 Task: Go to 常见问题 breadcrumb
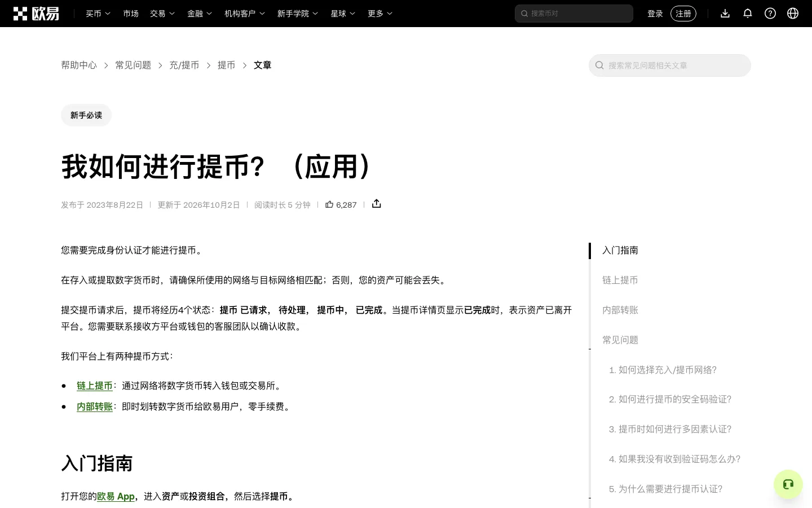coord(133,65)
